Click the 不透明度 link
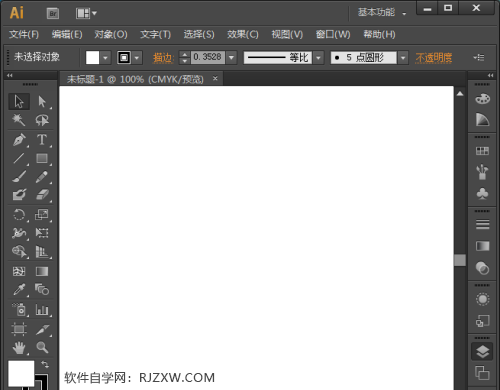This screenshot has width=500, height=390. coord(434,58)
